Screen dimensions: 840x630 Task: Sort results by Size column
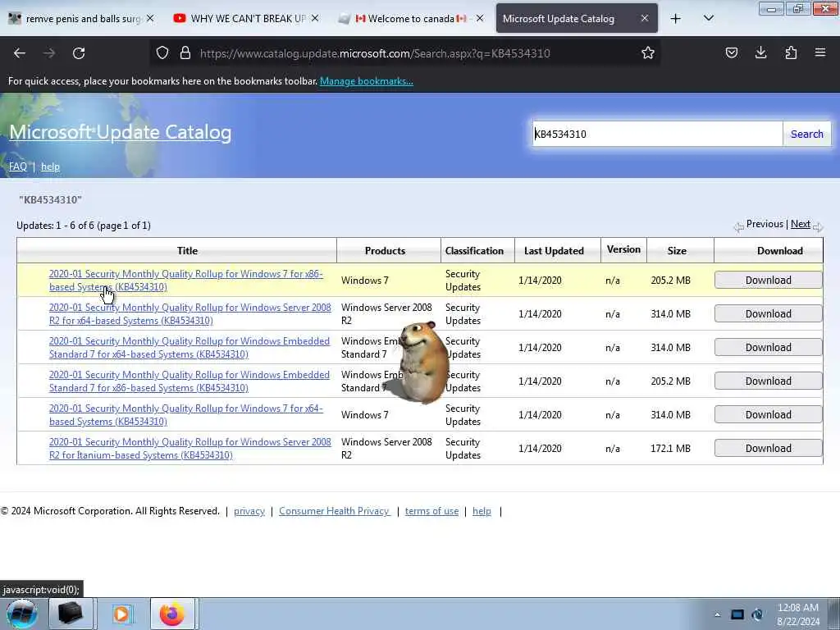pos(677,251)
